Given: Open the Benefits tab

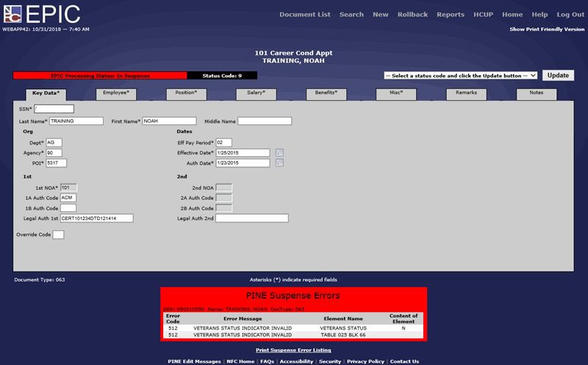Looking at the screenshot, I should pos(326,94).
